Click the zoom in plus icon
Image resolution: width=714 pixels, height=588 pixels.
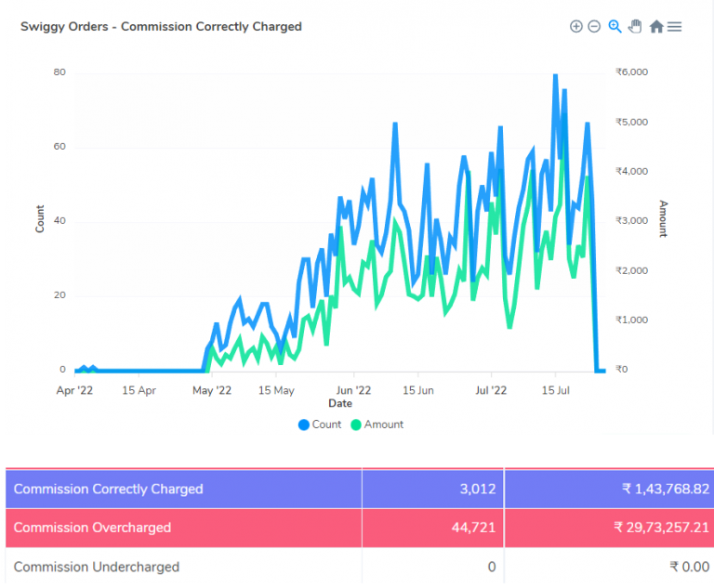pos(575,27)
